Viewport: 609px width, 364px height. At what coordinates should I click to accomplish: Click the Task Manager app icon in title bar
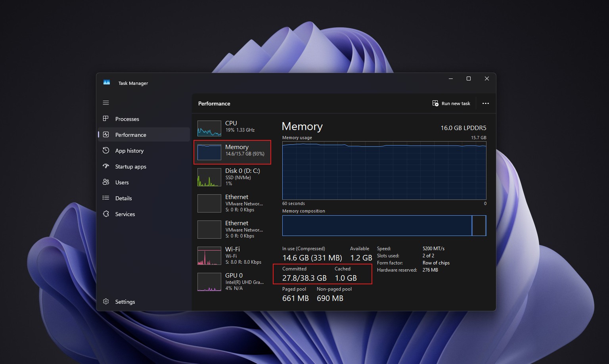(x=107, y=82)
